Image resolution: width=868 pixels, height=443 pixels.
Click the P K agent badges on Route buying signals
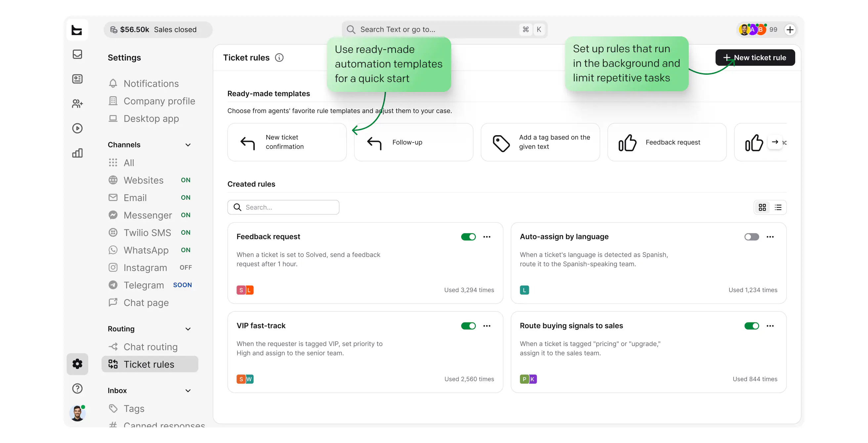click(x=528, y=379)
